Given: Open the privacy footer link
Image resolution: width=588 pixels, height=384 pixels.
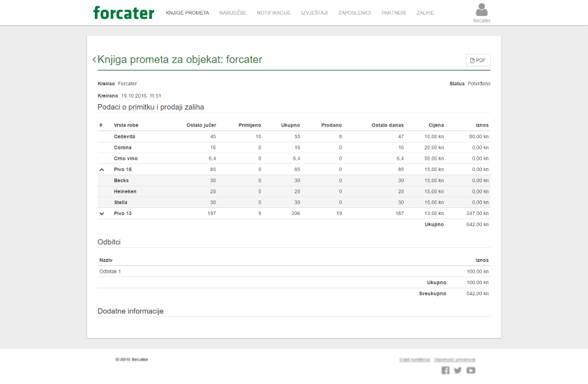Looking at the screenshot, I should click(455, 360).
